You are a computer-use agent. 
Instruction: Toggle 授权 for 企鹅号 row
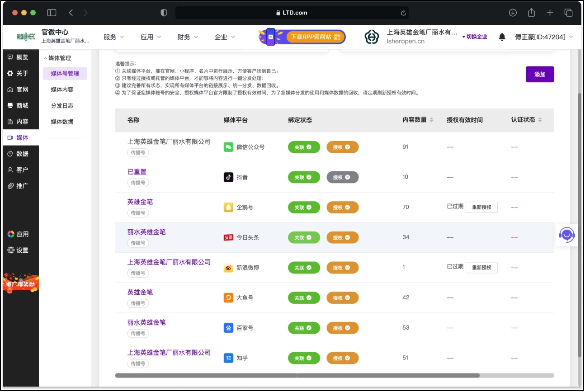[342, 207]
